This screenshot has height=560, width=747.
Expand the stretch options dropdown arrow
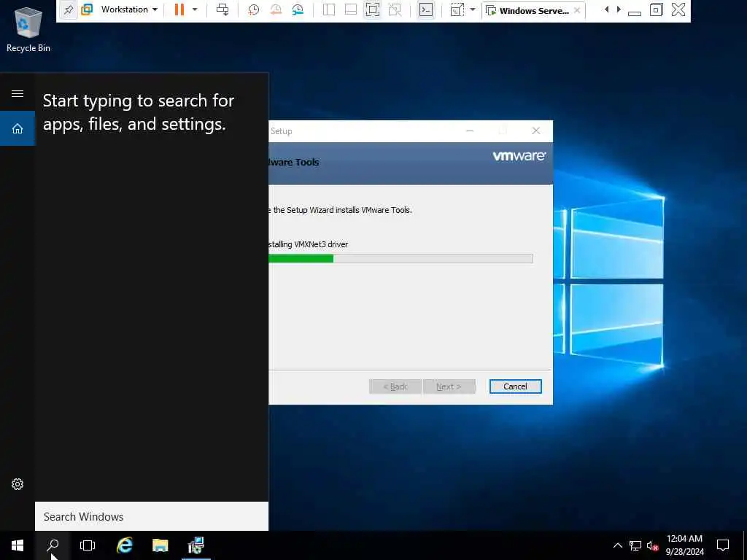(472, 9)
